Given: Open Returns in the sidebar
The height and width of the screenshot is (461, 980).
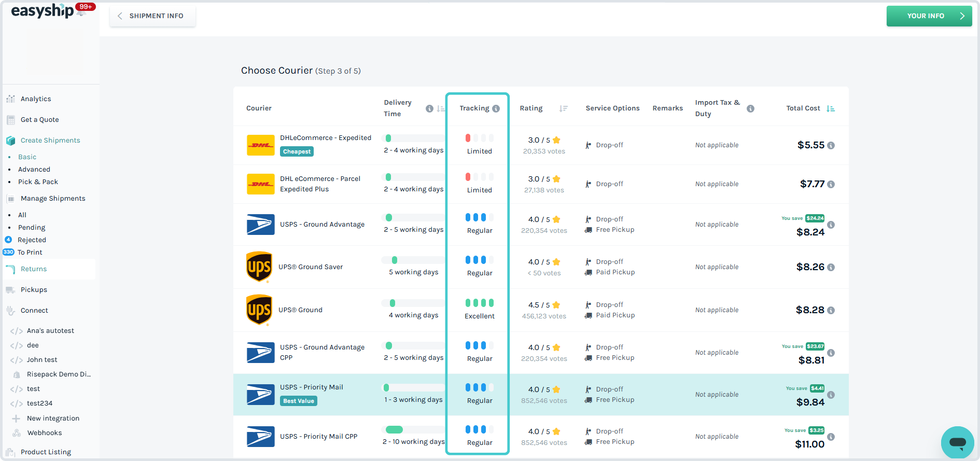Looking at the screenshot, I should click(34, 269).
